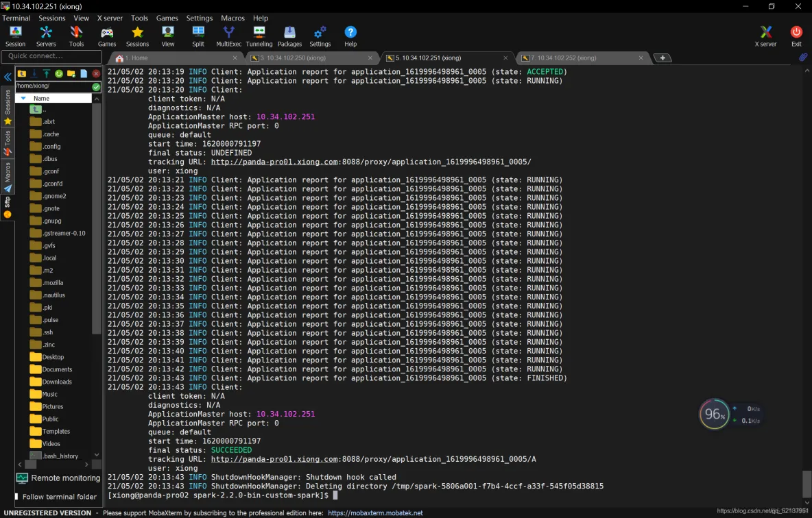Viewport: 812px width, 518px height.
Task: Open the mobaxterm.mobatek.net link
Action: pyautogui.click(x=375, y=513)
